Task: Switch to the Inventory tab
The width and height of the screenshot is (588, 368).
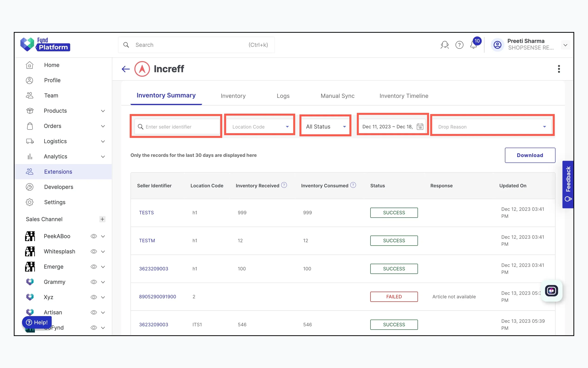Action: [233, 96]
